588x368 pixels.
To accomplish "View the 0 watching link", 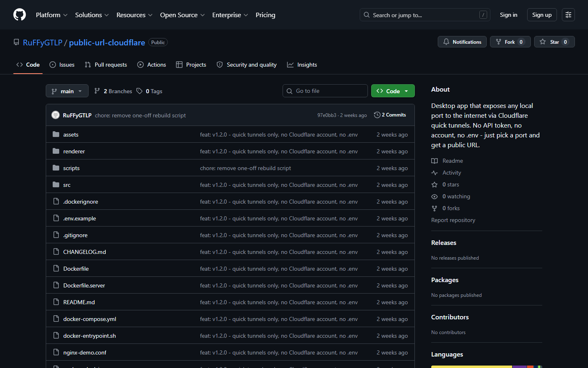I will pyautogui.click(x=451, y=196).
